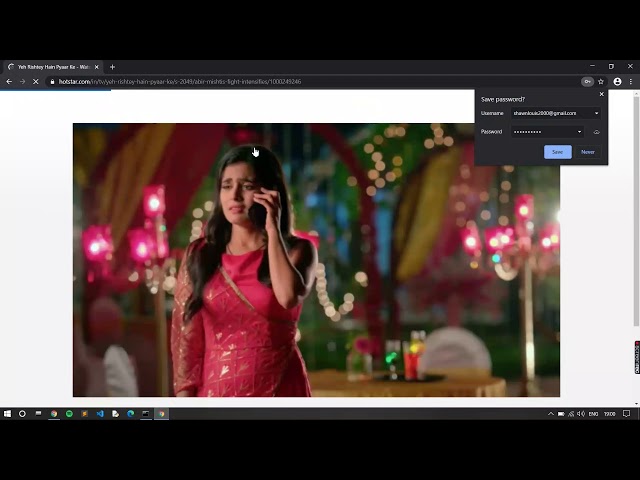Click the Username email field
The height and width of the screenshot is (480, 640).
click(556, 113)
